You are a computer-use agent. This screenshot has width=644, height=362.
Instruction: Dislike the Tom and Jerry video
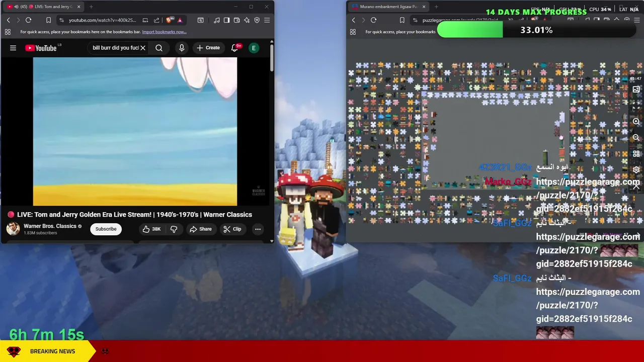[174, 229]
